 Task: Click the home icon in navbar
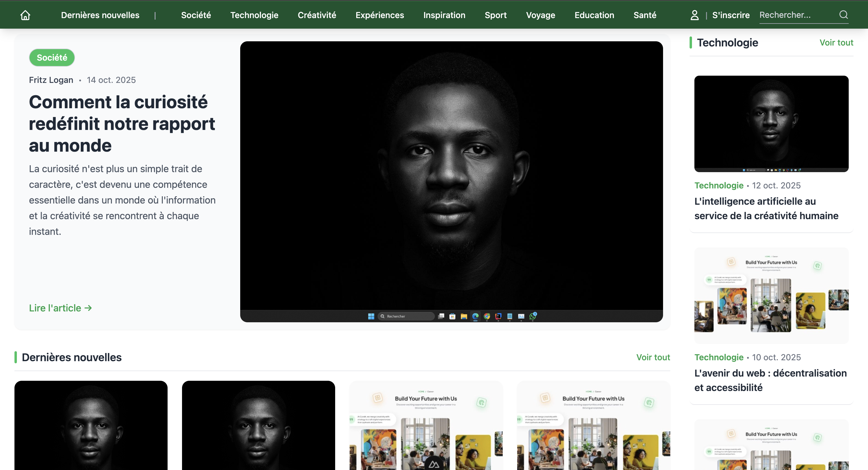[25, 15]
